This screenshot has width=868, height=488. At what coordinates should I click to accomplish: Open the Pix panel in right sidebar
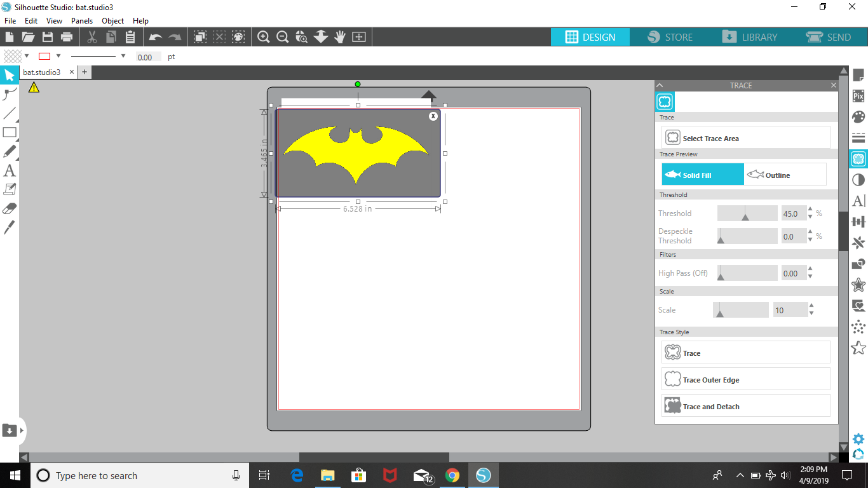click(x=858, y=97)
